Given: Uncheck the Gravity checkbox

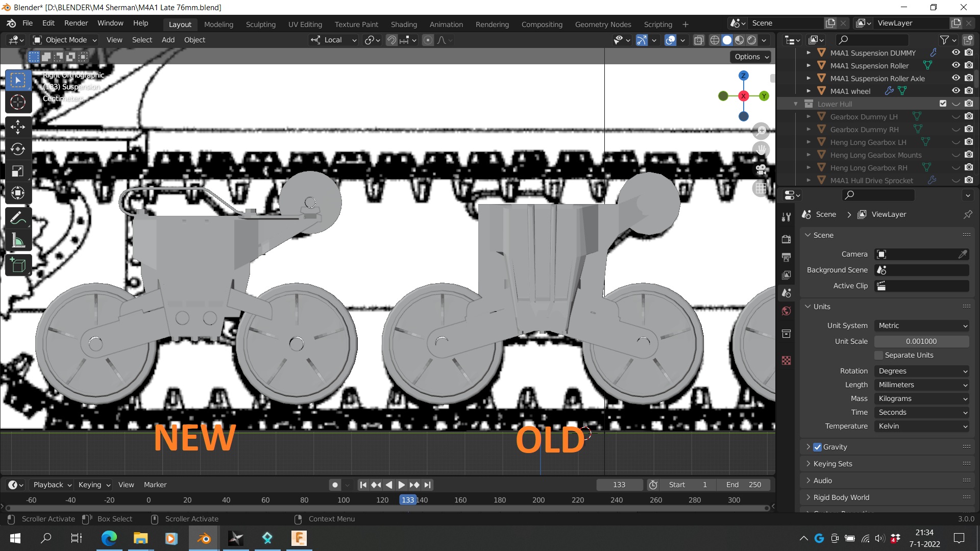Looking at the screenshot, I should coord(818,447).
